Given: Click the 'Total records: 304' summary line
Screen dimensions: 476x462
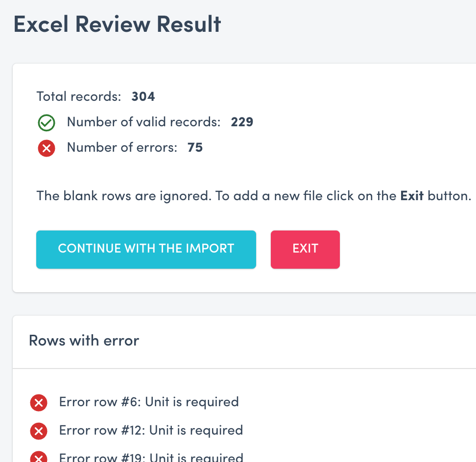Looking at the screenshot, I should 95,96.
